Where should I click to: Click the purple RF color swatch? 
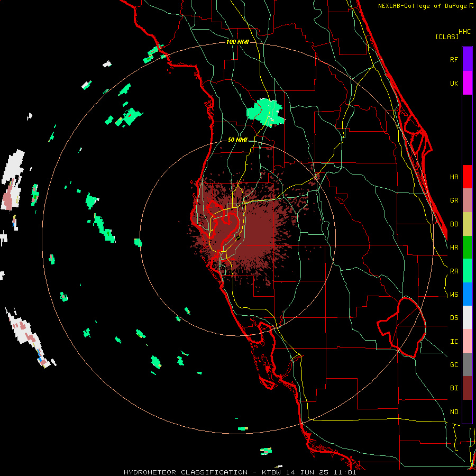click(467, 59)
